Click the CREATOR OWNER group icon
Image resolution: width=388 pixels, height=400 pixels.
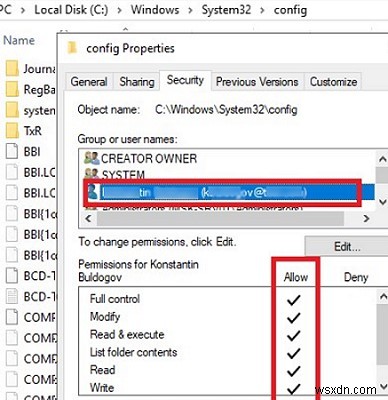(92, 158)
